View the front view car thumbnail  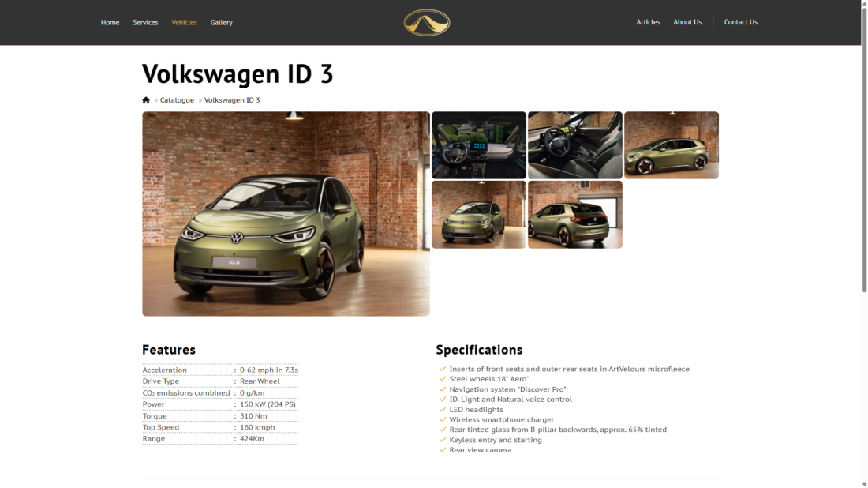point(479,214)
